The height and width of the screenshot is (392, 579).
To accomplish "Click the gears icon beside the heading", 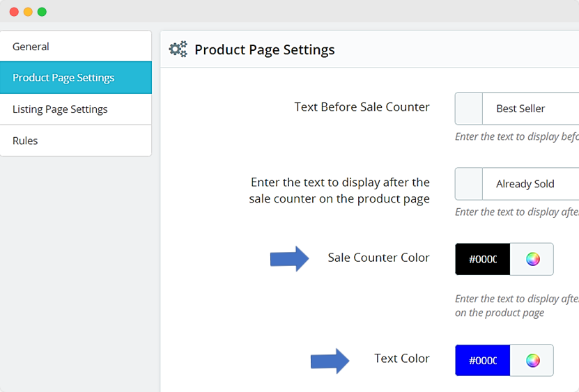I will [178, 49].
